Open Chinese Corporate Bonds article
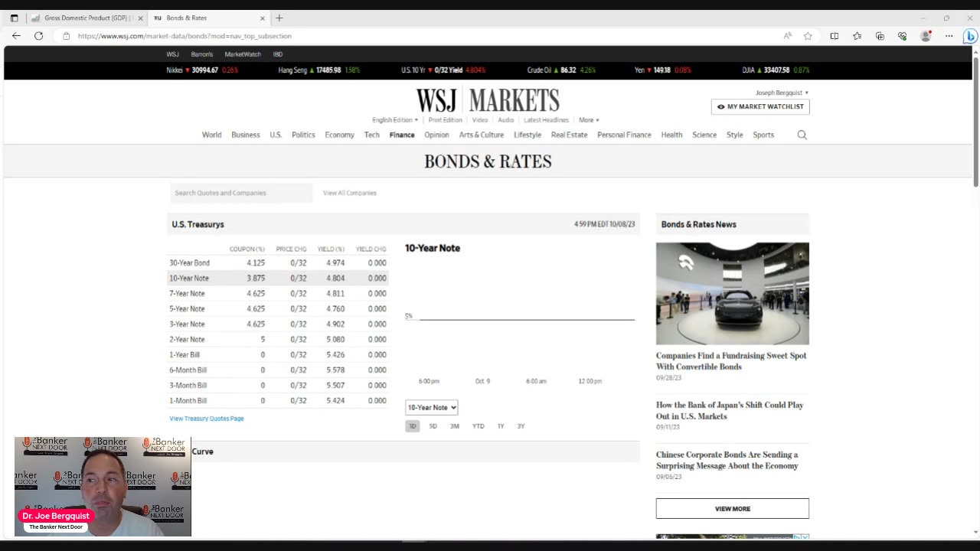Image resolution: width=980 pixels, height=551 pixels. (x=727, y=460)
